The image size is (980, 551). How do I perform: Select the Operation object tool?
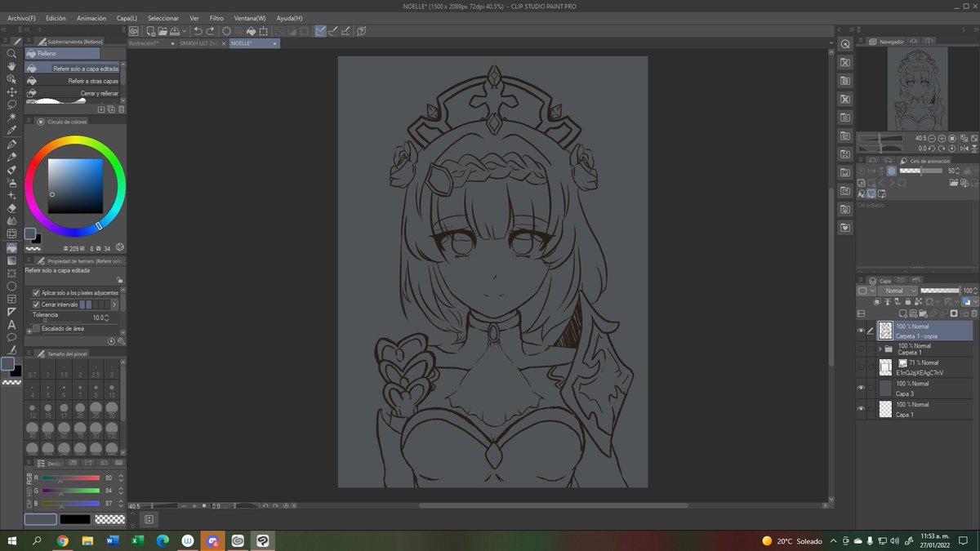pyautogui.click(x=11, y=79)
